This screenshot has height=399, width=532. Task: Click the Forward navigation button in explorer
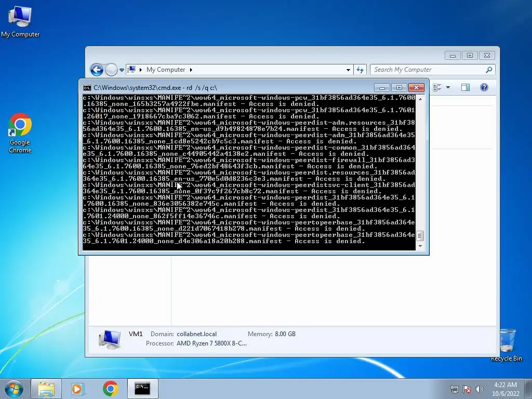[111, 70]
